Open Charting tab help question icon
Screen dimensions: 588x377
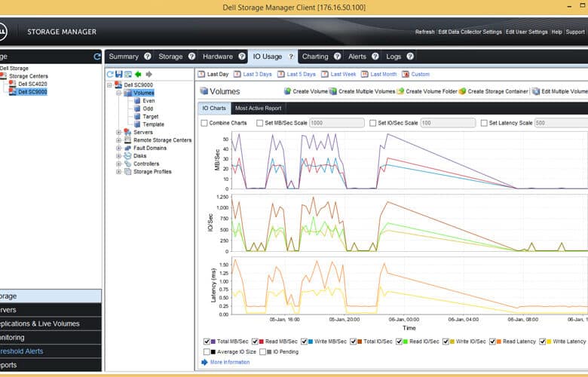[338, 57]
